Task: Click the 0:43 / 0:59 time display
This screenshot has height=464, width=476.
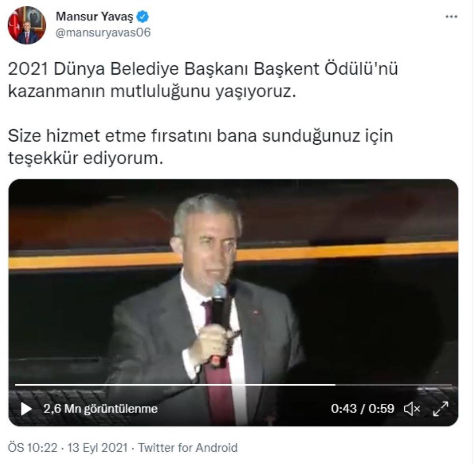Action: 363,408
